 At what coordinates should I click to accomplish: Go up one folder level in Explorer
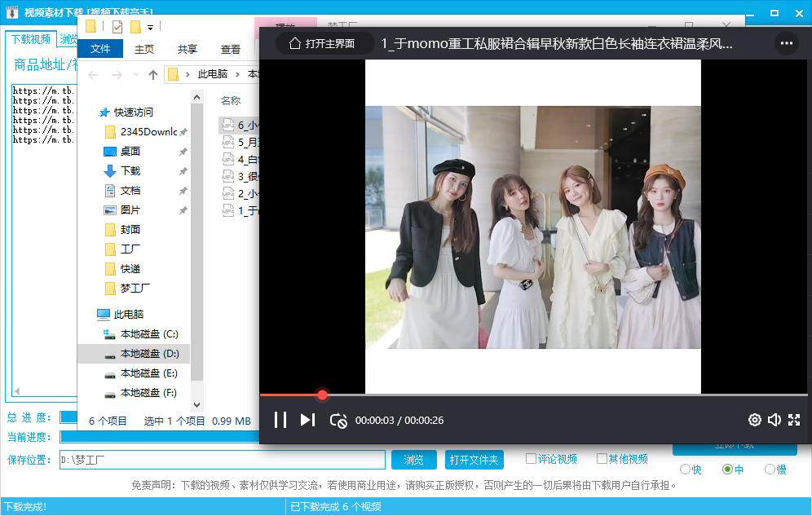[153, 75]
